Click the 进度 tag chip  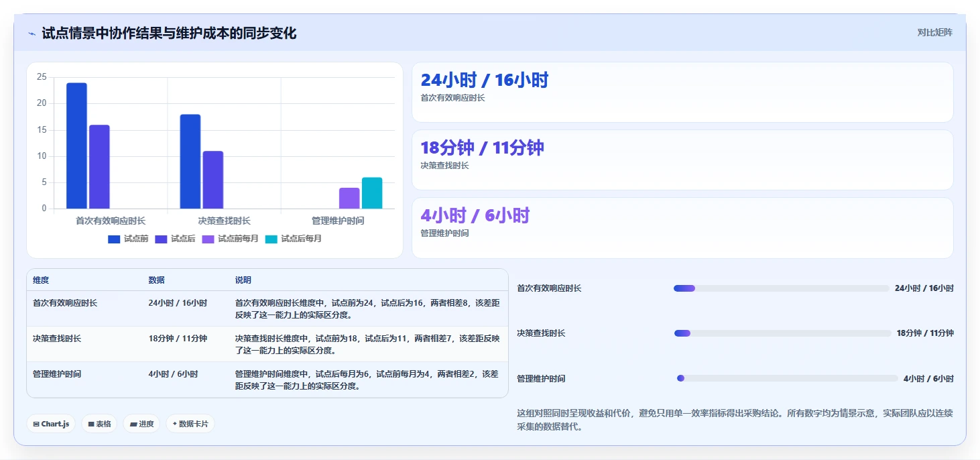[141, 424]
